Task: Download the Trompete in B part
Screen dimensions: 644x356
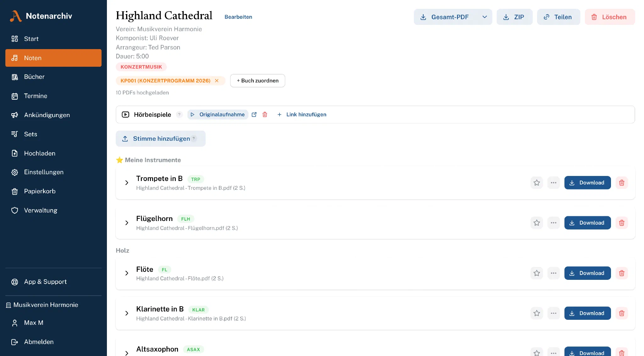Action: pyautogui.click(x=587, y=183)
